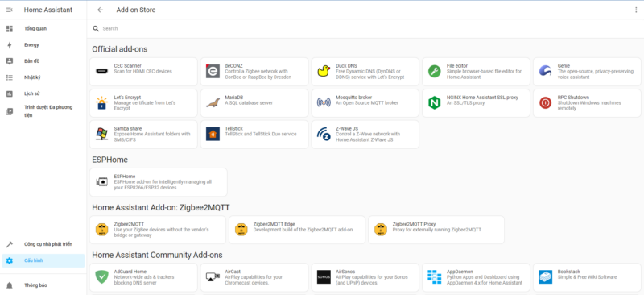Screen dimensions: 644x295
Task: Open the ESPHome add-on icon
Action: 101,181
